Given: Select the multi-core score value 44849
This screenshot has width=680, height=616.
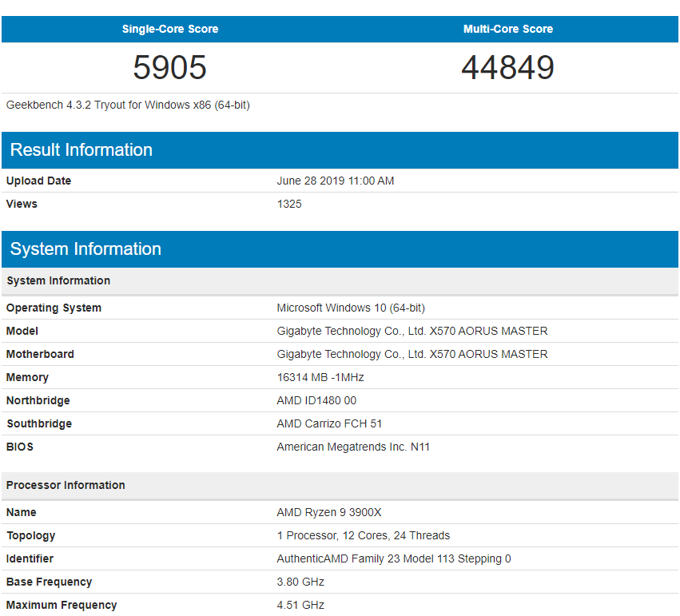Looking at the screenshot, I should tap(508, 67).
